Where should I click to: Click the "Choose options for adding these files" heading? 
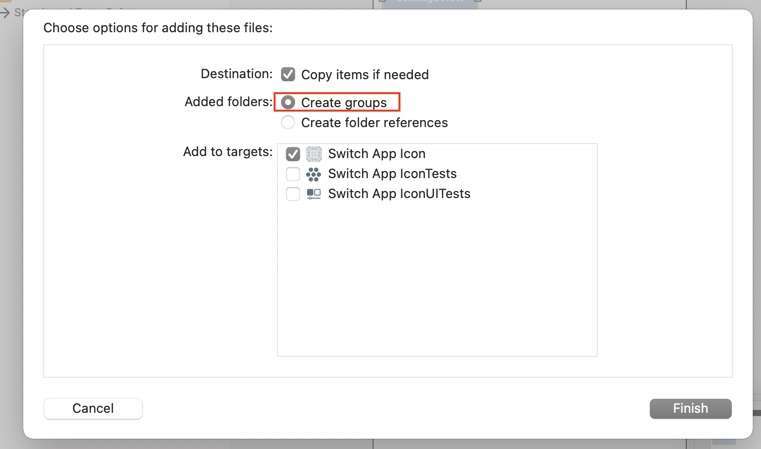[x=158, y=28]
